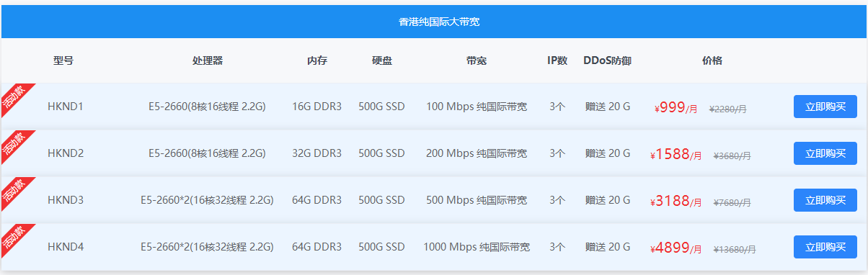
Task: Order HKND4 using the 立即购买 button
Action: [x=825, y=247]
